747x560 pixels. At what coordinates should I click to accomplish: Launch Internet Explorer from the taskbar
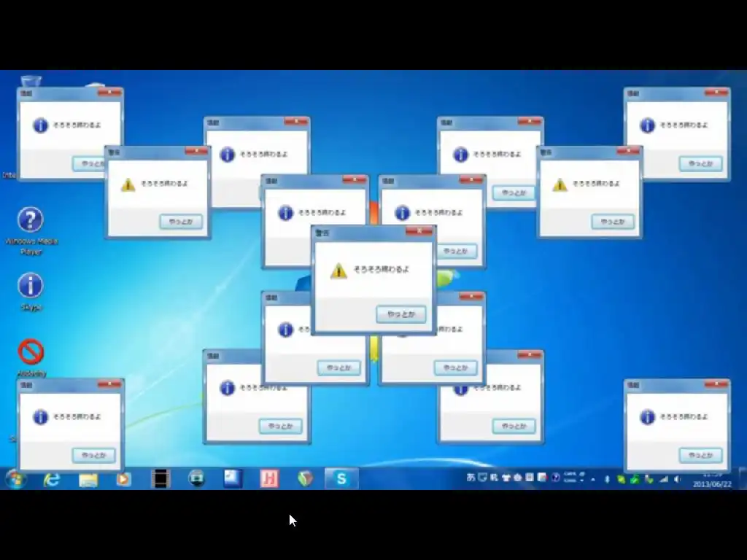coord(52,479)
